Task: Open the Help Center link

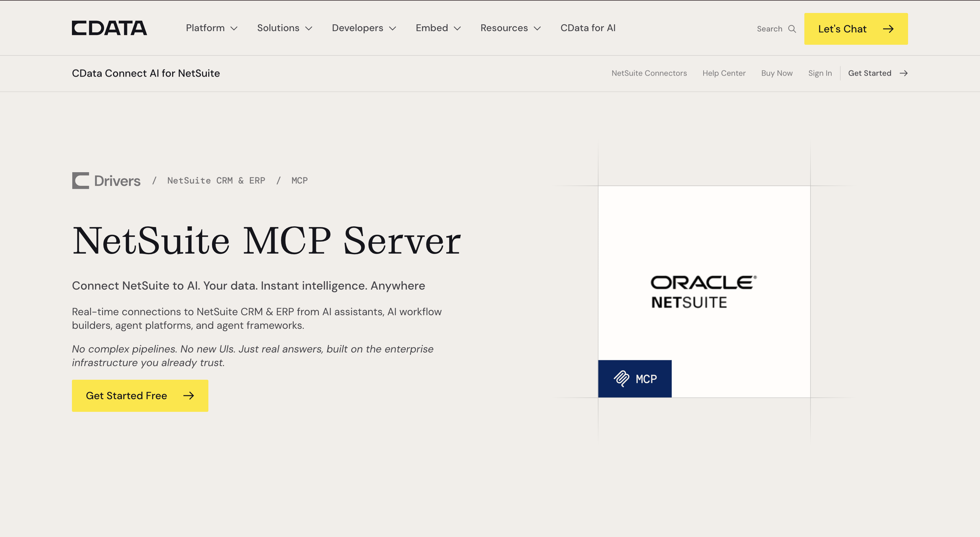Action: pyautogui.click(x=724, y=73)
